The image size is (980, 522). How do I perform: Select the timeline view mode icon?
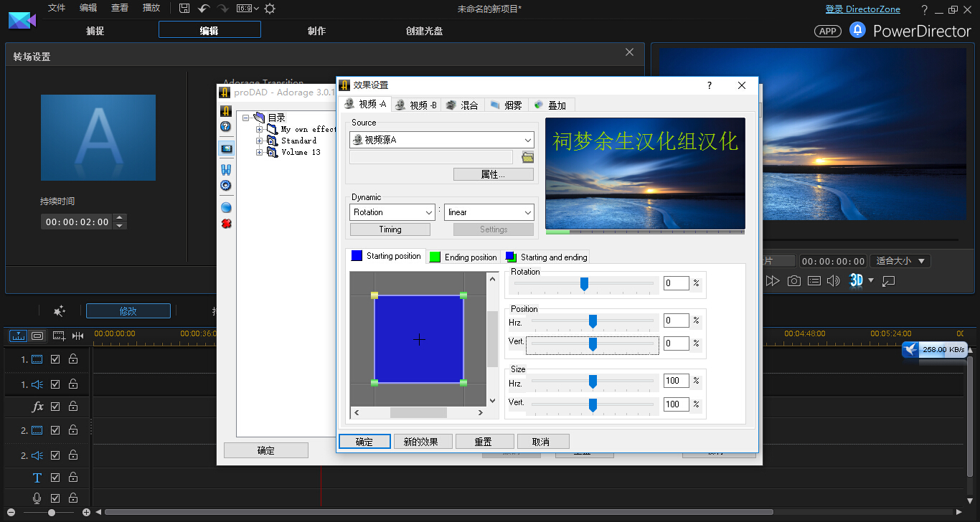[x=18, y=336]
